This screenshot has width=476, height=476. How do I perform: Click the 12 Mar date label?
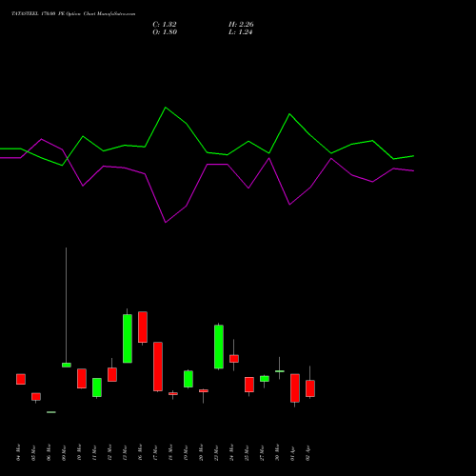(109, 452)
